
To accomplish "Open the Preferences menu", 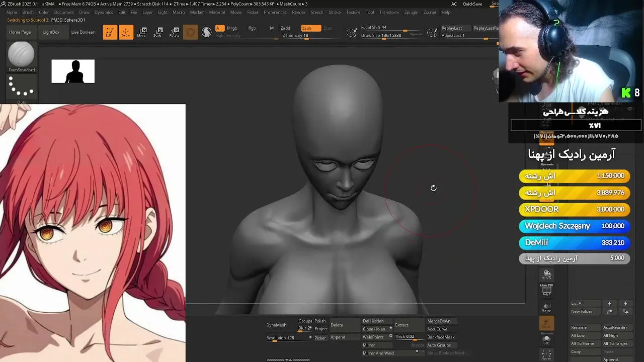I will [275, 12].
